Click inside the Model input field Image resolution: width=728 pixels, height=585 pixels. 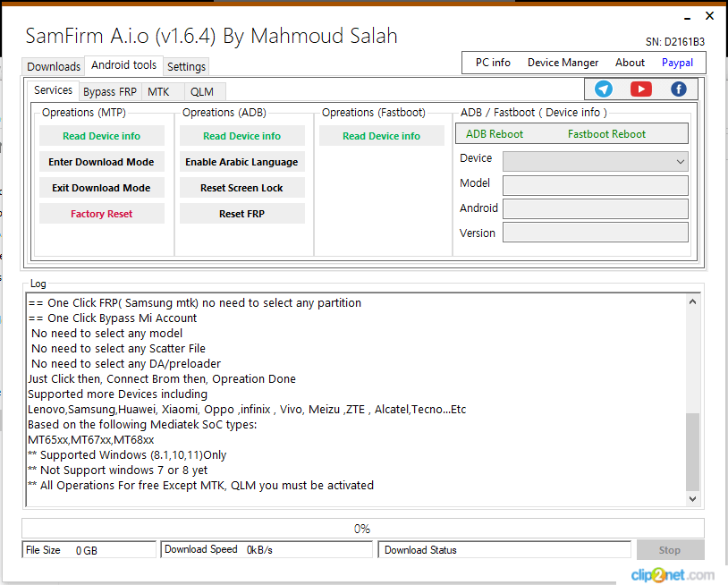click(x=595, y=186)
